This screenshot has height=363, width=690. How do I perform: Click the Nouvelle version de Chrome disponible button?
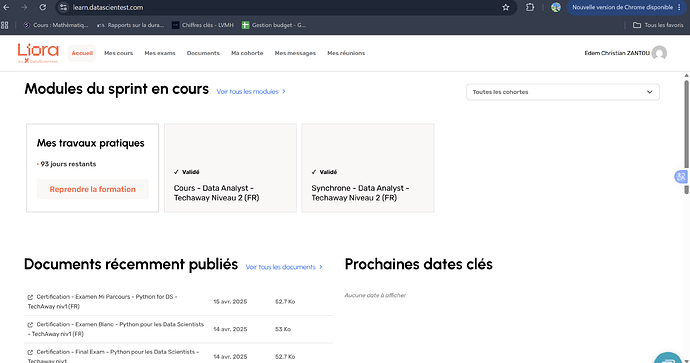pos(622,7)
